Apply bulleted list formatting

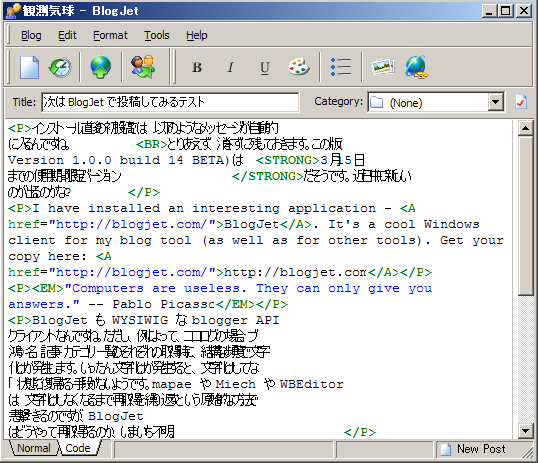tap(340, 67)
